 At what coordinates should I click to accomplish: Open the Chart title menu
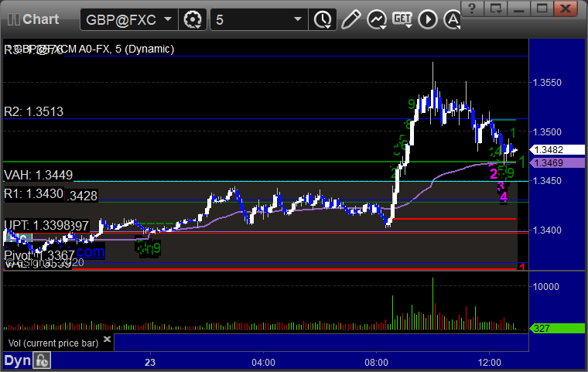click(40, 19)
